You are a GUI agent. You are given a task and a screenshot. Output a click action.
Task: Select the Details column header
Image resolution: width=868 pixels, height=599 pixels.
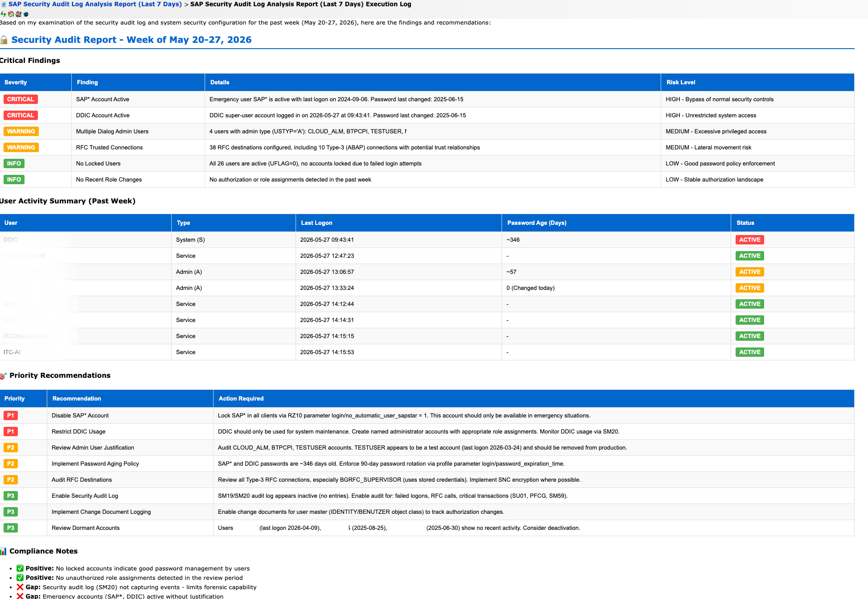pyautogui.click(x=433, y=83)
